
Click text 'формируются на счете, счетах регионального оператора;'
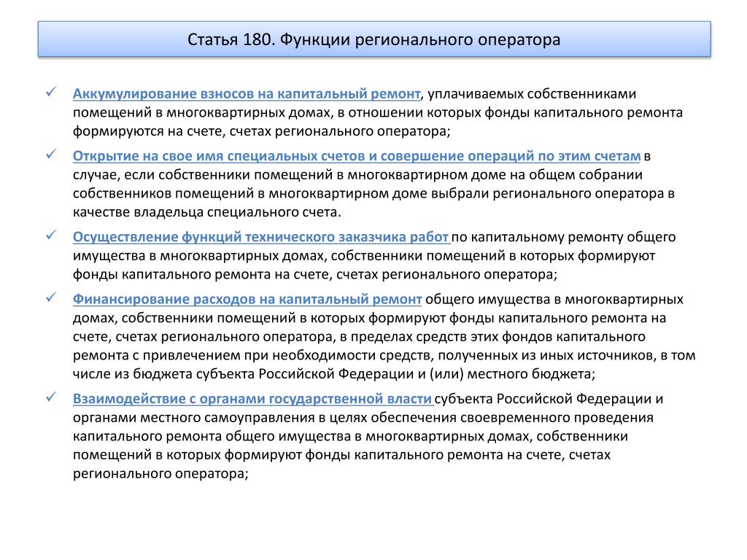(262, 131)
